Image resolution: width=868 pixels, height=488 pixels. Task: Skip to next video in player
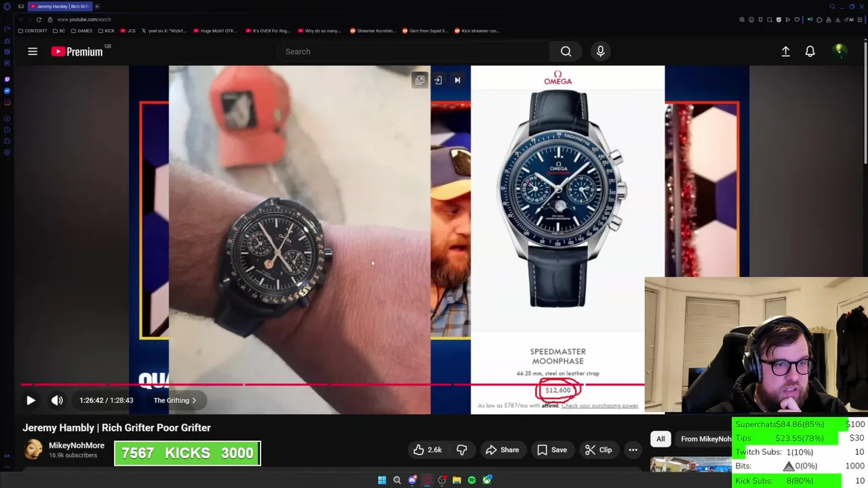click(x=457, y=80)
